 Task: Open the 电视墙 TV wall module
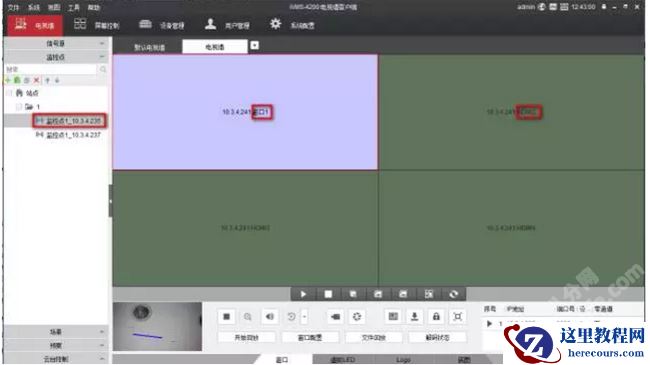(x=35, y=25)
